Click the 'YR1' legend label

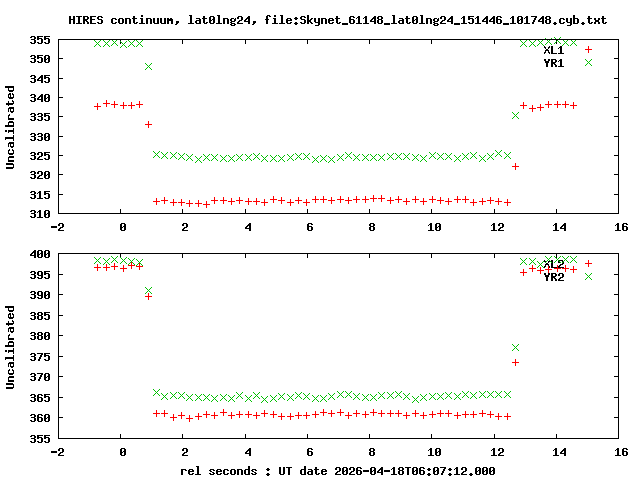coord(554,63)
